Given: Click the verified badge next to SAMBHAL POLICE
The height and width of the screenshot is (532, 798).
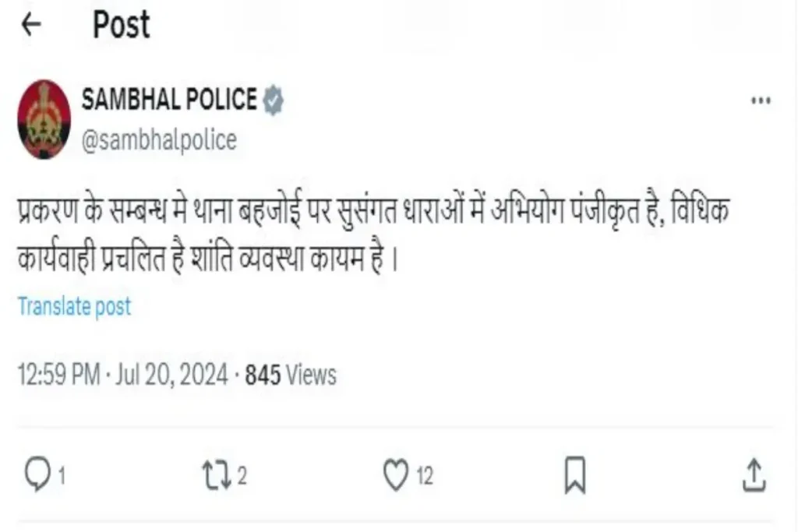Looking at the screenshot, I should [x=274, y=100].
